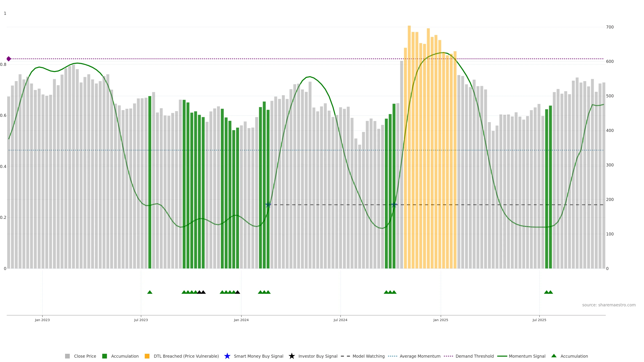Toggle the Close Price legend entry
The image size is (644, 362).
85,356
